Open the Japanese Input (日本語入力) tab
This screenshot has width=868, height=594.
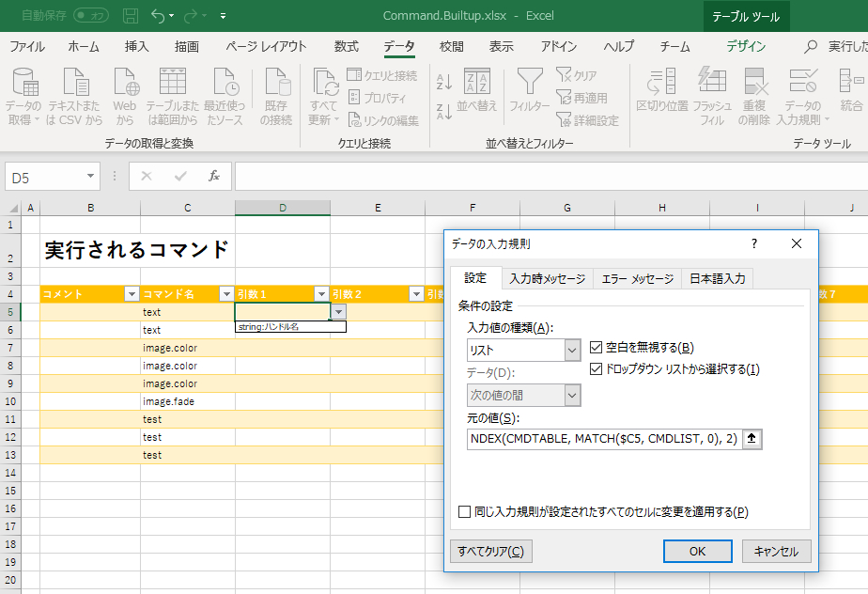(x=718, y=279)
